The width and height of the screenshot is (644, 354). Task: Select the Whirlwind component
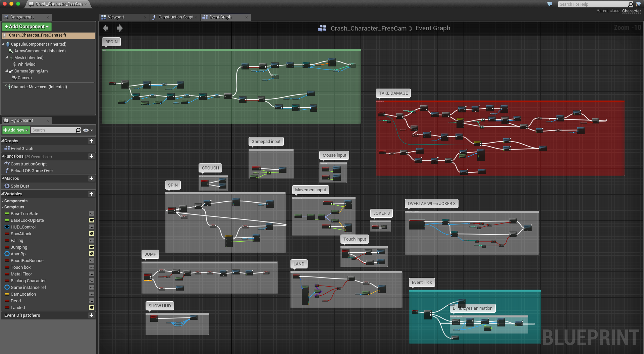point(26,64)
